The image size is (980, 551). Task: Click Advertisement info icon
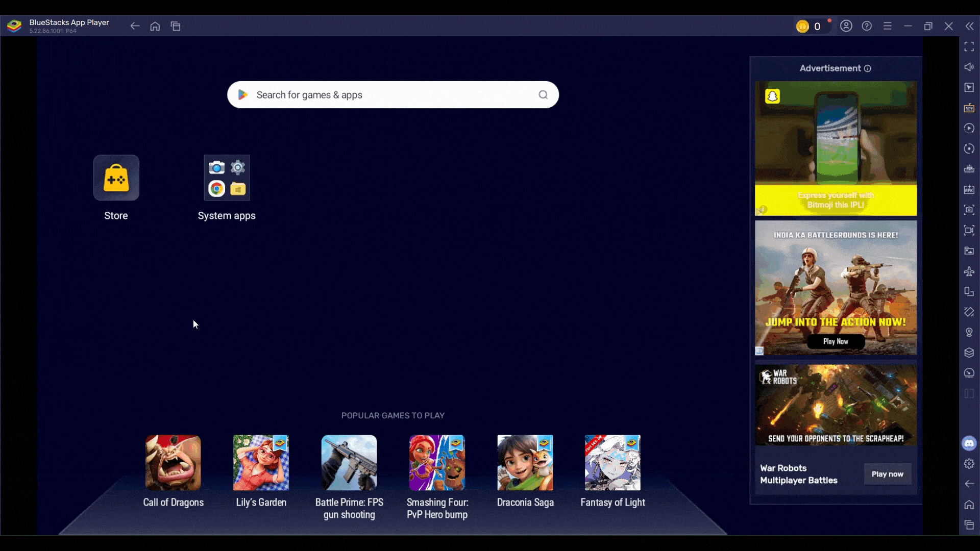click(x=868, y=68)
